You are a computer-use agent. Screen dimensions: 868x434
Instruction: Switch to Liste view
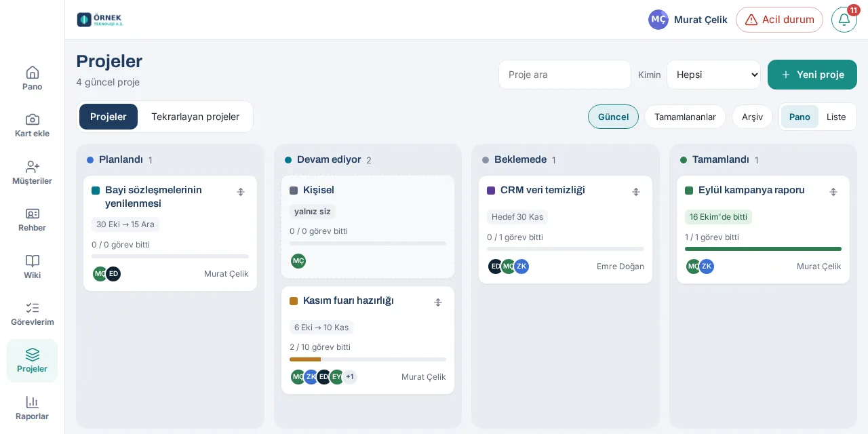(x=836, y=117)
